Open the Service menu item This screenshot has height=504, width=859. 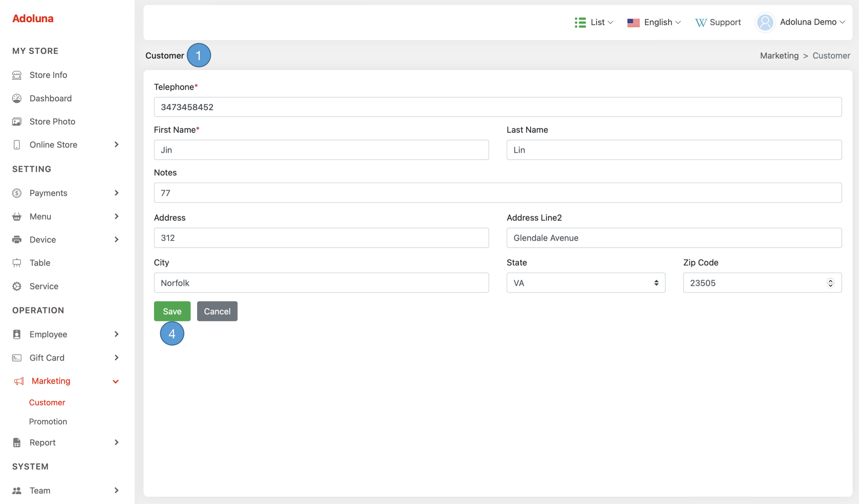(44, 286)
